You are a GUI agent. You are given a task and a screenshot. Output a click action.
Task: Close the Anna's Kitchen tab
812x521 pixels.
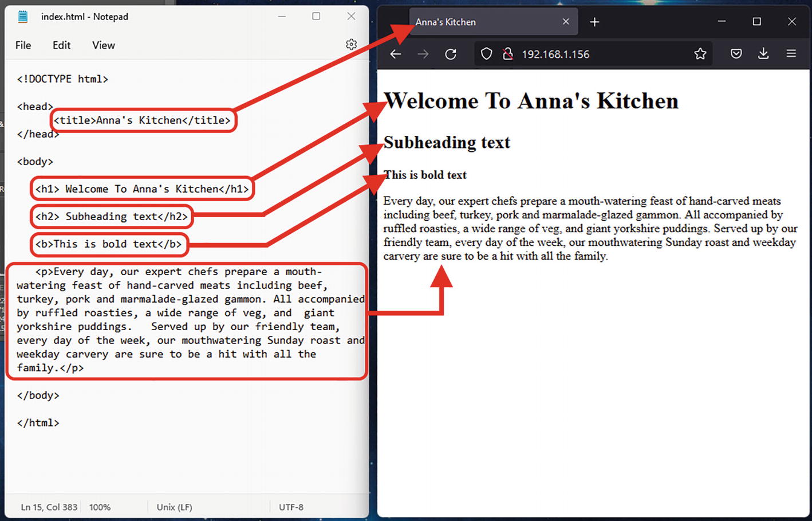point(566,22)
